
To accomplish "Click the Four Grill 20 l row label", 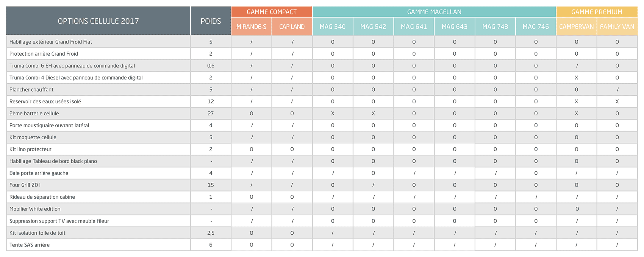I will [25, 185].
